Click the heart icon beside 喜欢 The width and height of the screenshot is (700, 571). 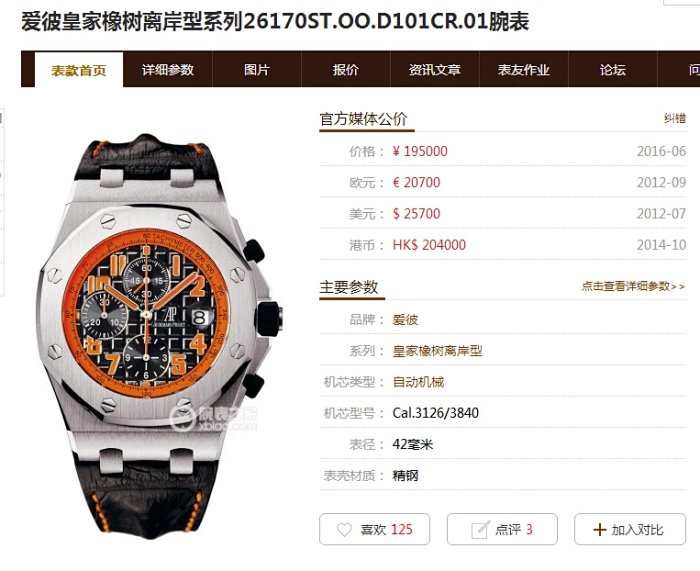(x=344, y=530)
